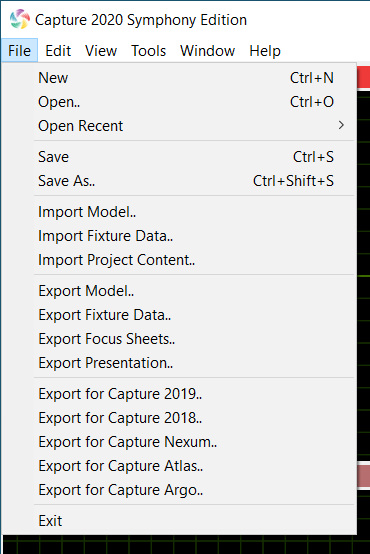Open the Help menu
The height and width of the screenshot is (554, 370).
[x=265, y=51]
